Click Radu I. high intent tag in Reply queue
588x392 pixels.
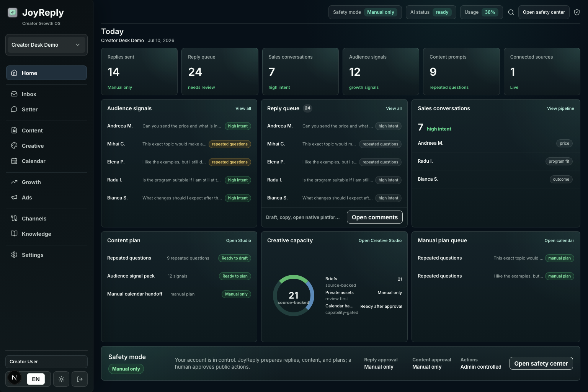tap(388, 180)
